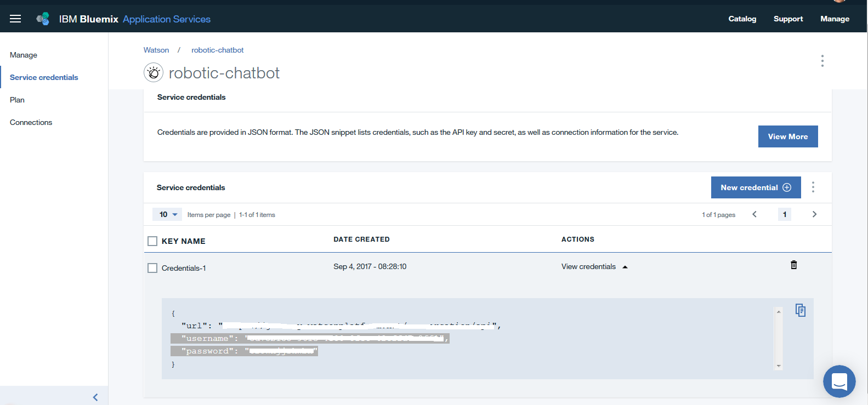Click the View More button
The height and width of the screenshot is (405, 868).
click(788, 136)
